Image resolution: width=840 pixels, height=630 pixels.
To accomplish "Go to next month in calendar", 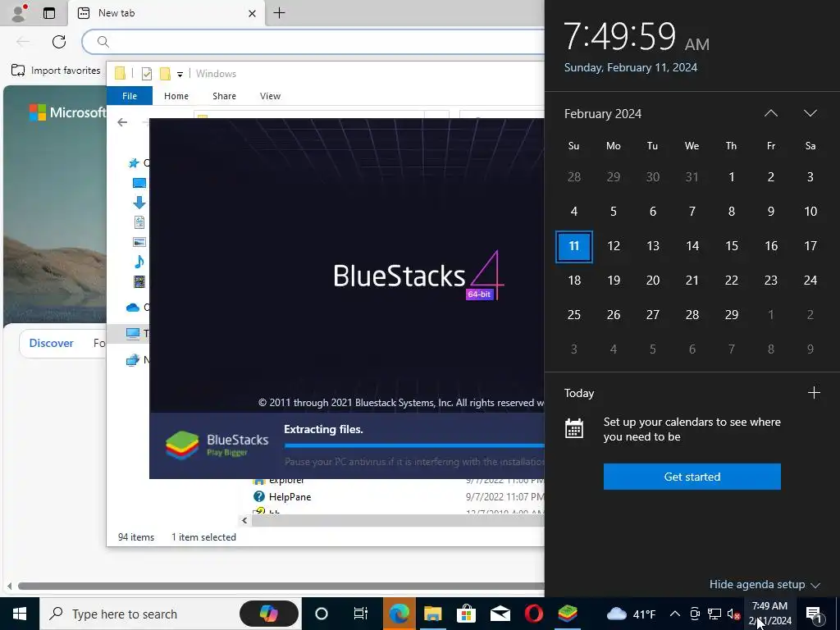I will (x=810, y=113).
